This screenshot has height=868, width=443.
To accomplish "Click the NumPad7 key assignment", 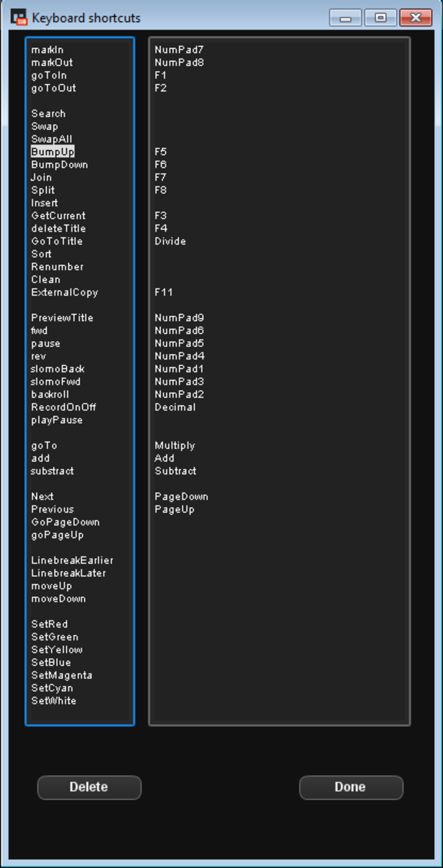I will (179, 50).
